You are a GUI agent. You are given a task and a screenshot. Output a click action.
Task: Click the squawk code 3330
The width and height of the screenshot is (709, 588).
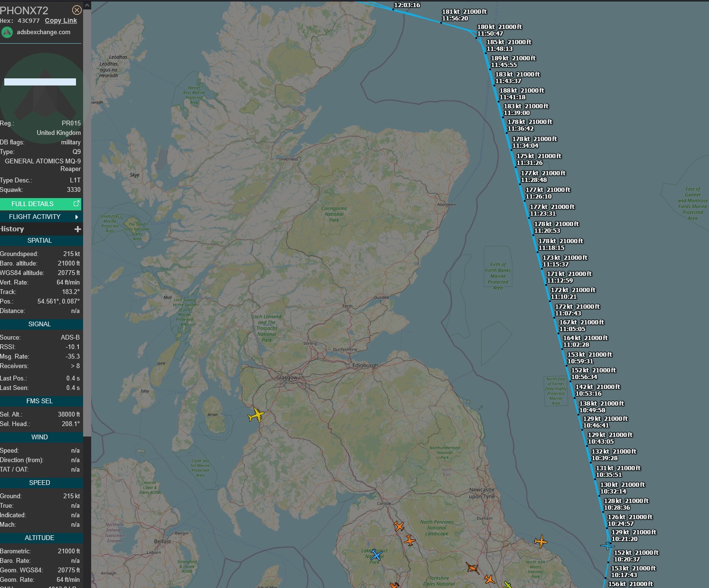tap(74, 190)
